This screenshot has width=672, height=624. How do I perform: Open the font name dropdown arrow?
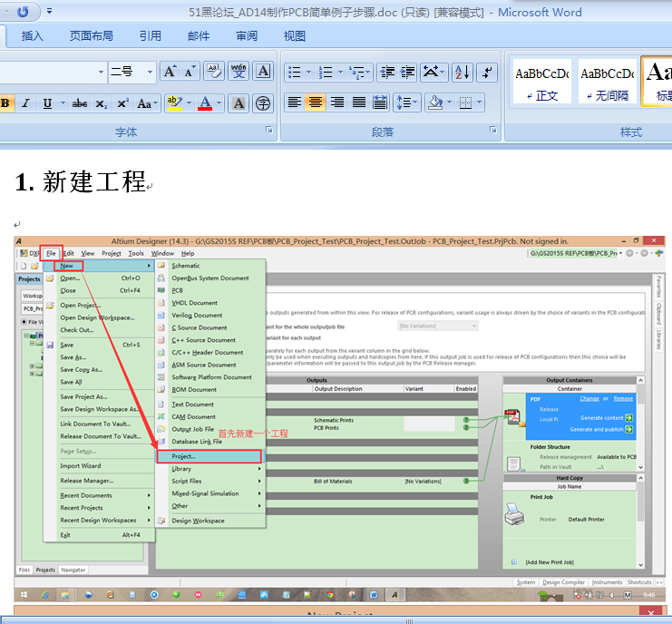[x=101, y=72]
